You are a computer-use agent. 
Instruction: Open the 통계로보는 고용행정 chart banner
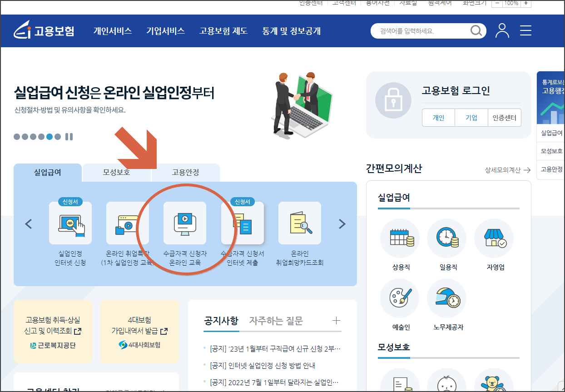tap(551, 98)
